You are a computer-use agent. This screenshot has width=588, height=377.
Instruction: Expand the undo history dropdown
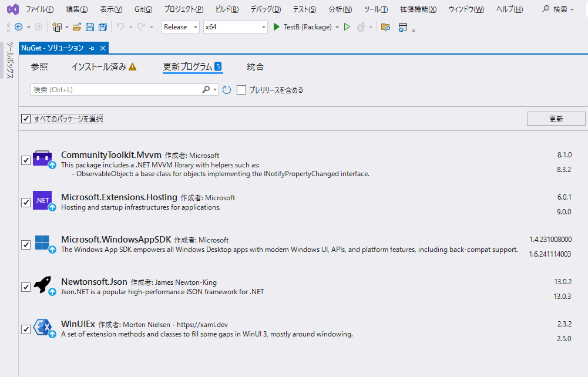pos(131,28)
